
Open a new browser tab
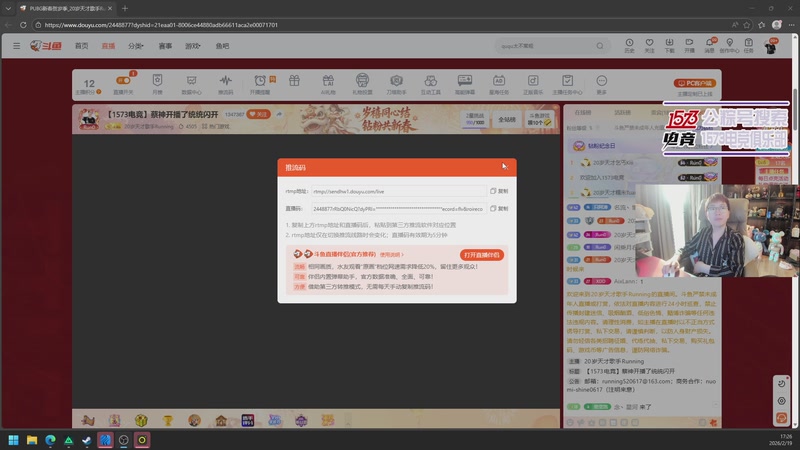(x=124, y=8)
